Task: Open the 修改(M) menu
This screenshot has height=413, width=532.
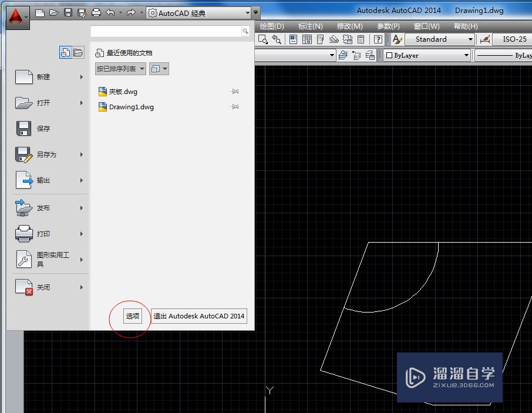Action: pyautogui.click(x=350, y=26)
